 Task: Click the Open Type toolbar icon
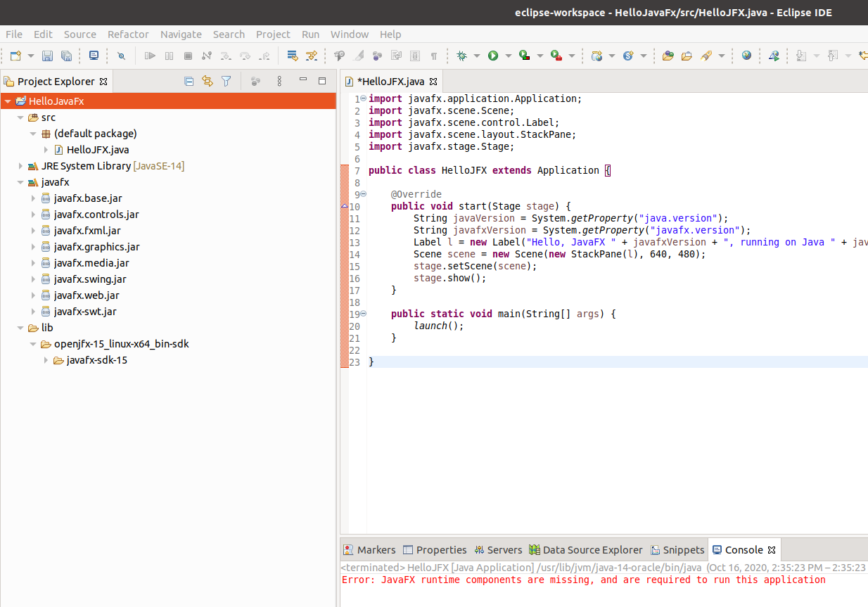[668, 56]
